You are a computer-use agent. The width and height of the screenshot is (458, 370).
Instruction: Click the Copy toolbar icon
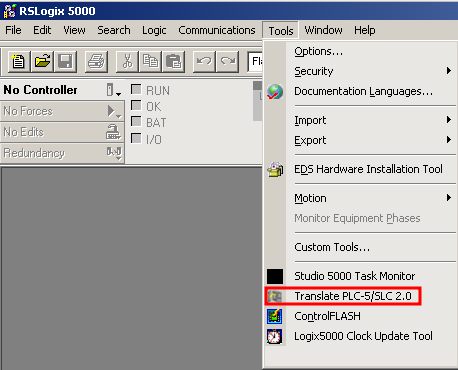150,62
